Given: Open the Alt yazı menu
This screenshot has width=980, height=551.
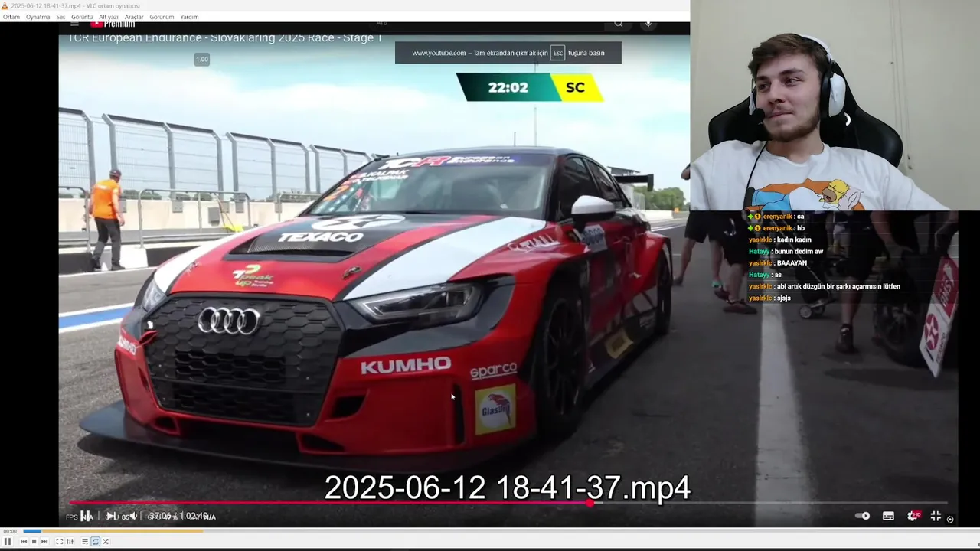Looking at the screenshot, I should (x=109, y=17).
